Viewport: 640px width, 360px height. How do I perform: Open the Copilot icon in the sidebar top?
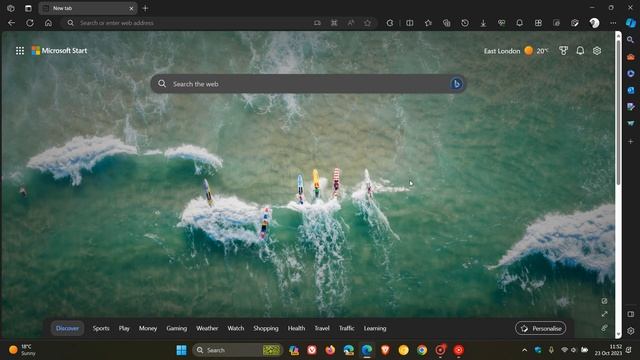click(631, 23)
